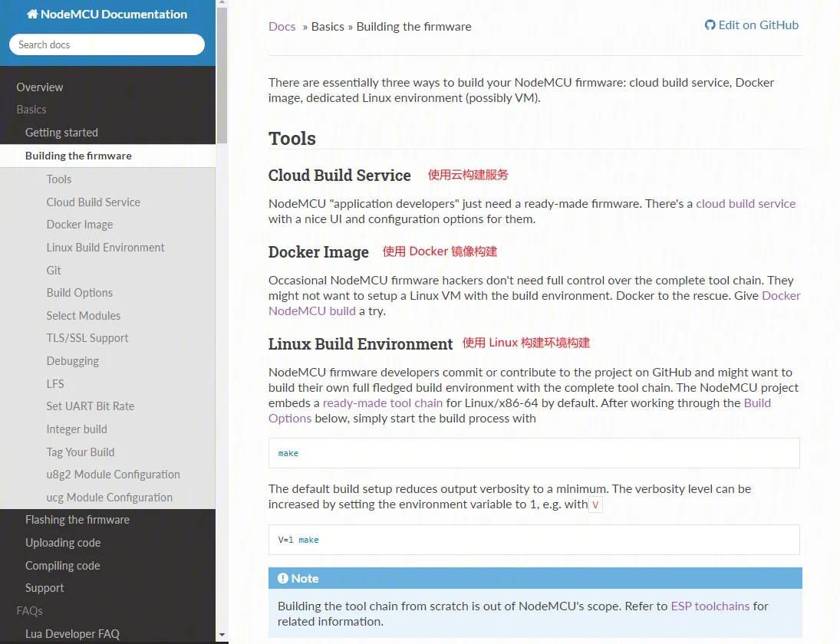Screen dimensions: 840x644
Task: Open u8g2 Module Configuration entry
Action: click(113, 475)
